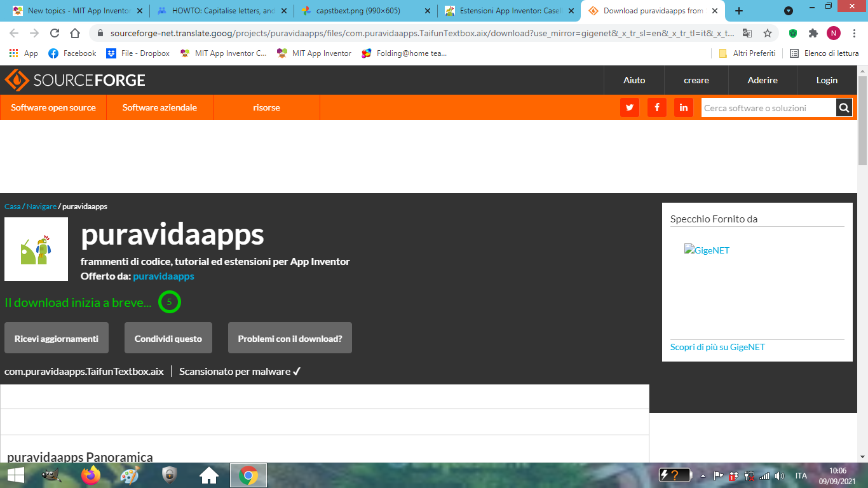Click the Cerca software o soluzioni field
Viewport: 868px width, 488px height.
coord(768,108)
